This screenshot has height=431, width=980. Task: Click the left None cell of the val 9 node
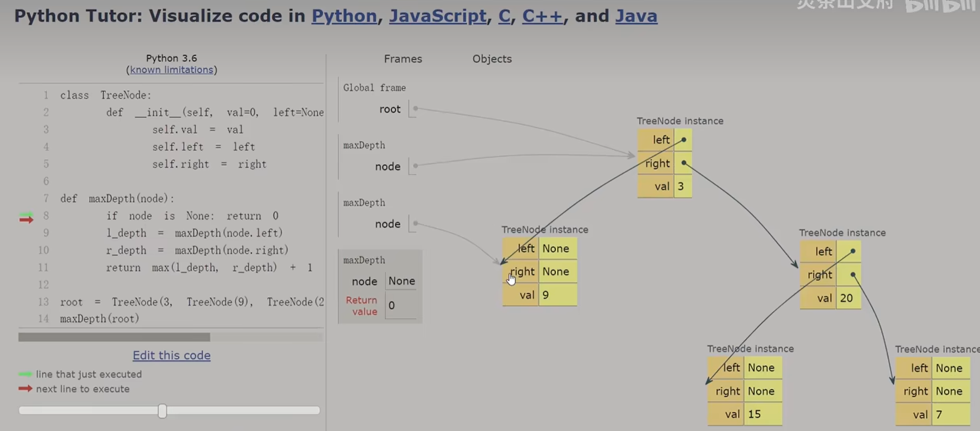pos(558,248)
